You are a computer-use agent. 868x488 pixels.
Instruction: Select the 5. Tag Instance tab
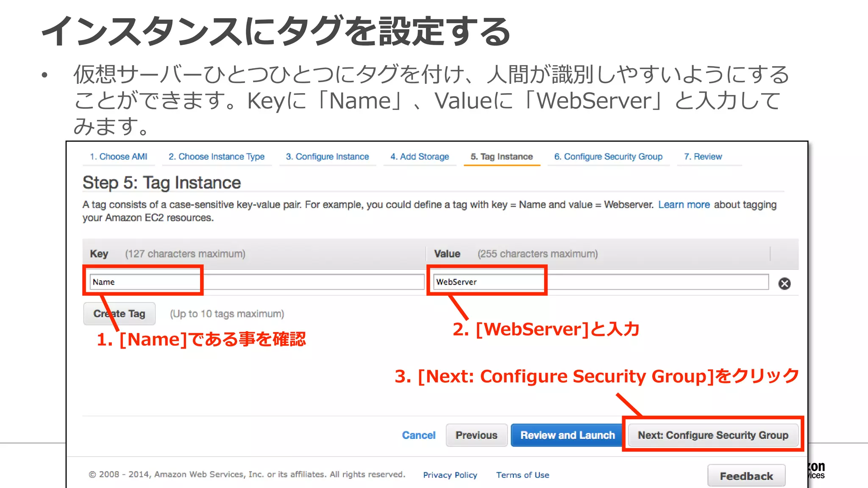pos(501,157)
